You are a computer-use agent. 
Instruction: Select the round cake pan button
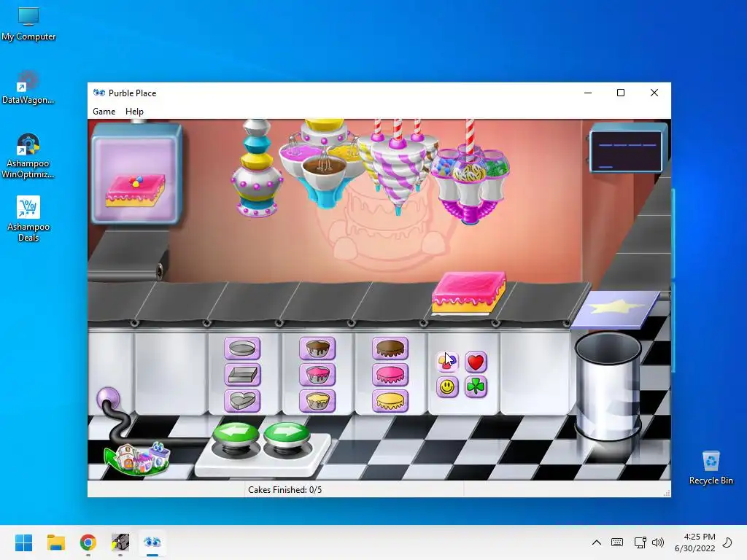[x=242, y=349]
